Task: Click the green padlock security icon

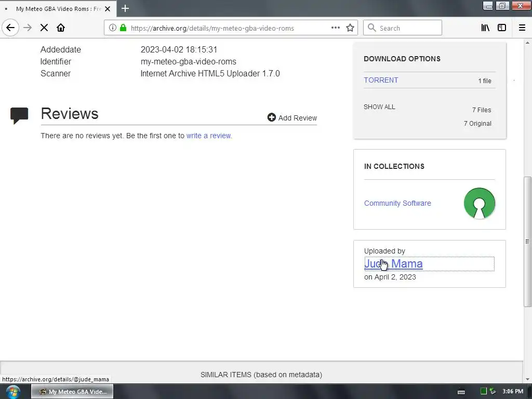Action: 123,28
